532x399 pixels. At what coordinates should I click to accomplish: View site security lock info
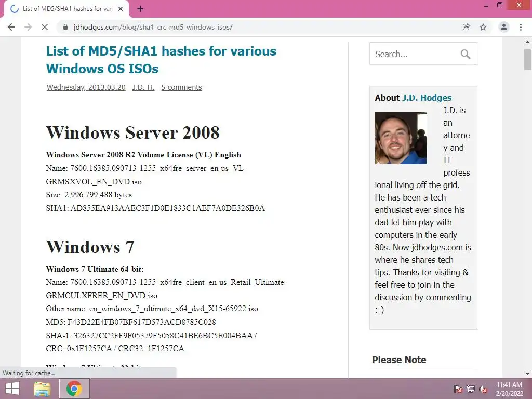coord(65,27)
